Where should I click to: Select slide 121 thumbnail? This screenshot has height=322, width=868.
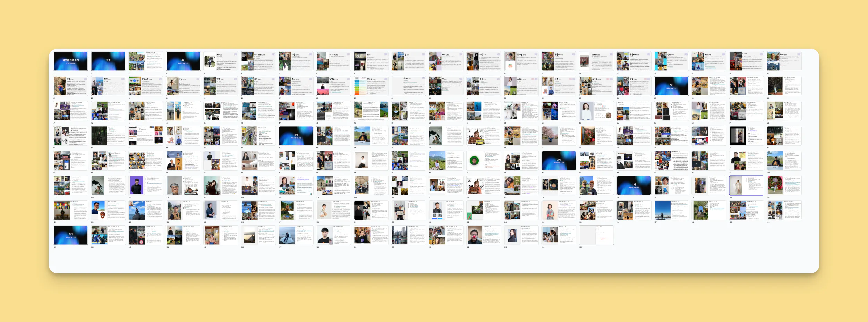click(70, 210)
